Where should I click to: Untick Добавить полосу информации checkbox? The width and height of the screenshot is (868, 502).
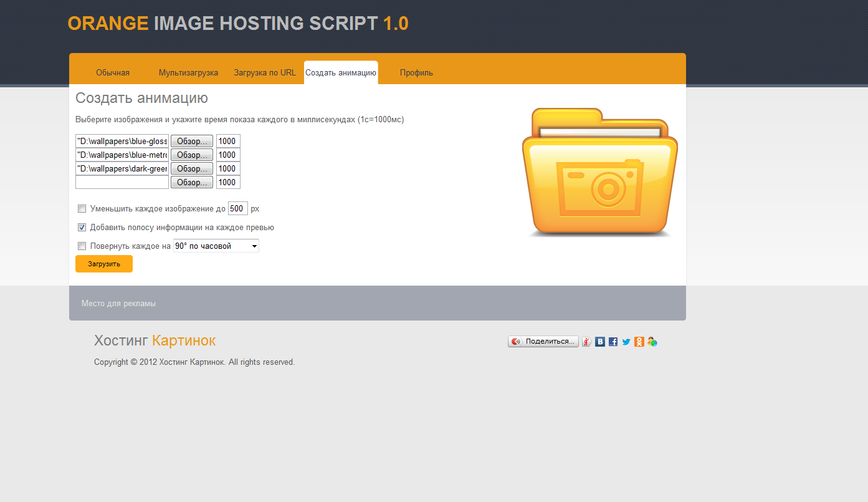(x=82, y=228)
